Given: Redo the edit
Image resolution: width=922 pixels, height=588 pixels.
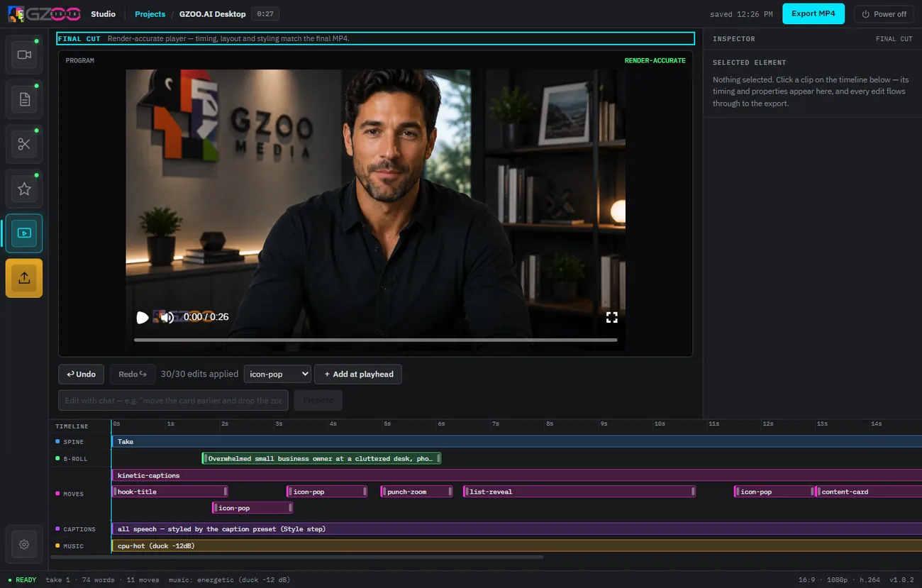Looking at the screenshot, I should (133, 374).
